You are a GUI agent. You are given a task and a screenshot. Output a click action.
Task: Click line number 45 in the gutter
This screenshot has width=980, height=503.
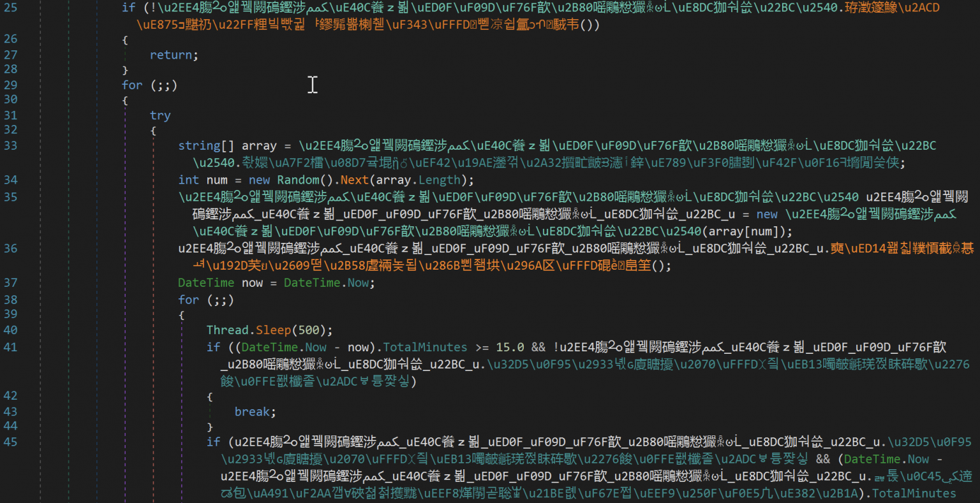coord(11,442)
